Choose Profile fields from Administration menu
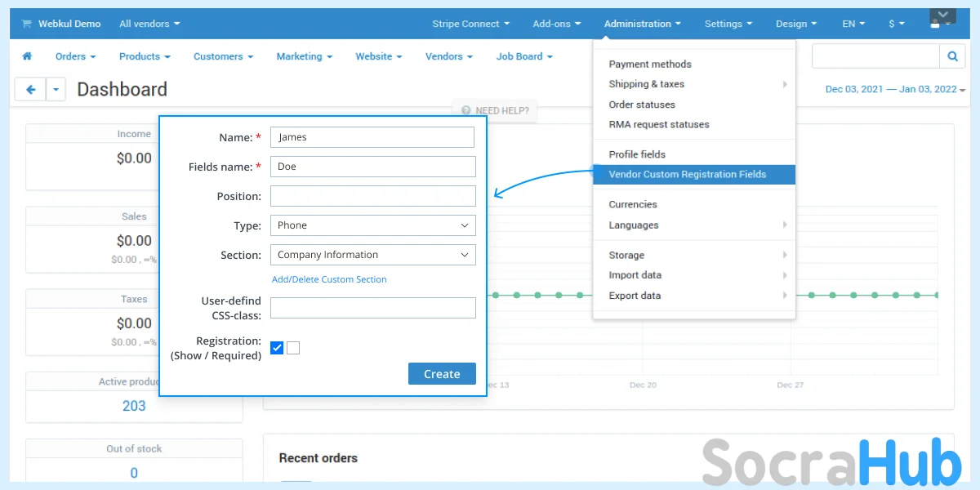This screenshot has width=980, height=490. pos(637,154)
